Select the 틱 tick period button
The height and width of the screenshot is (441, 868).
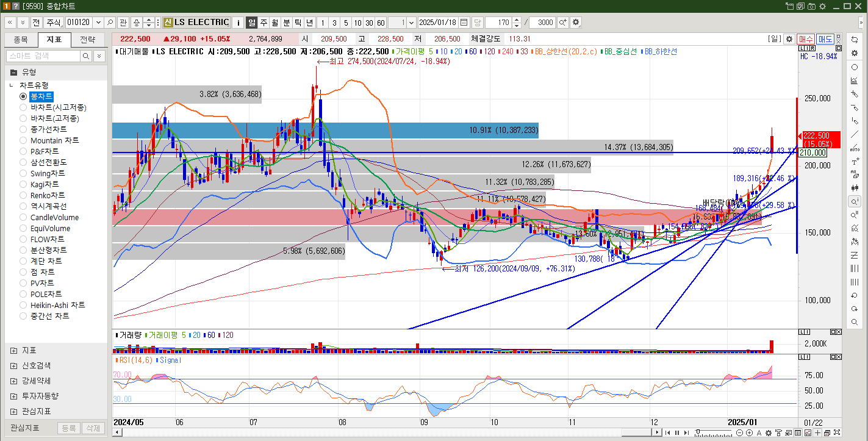tap(298, 22)
